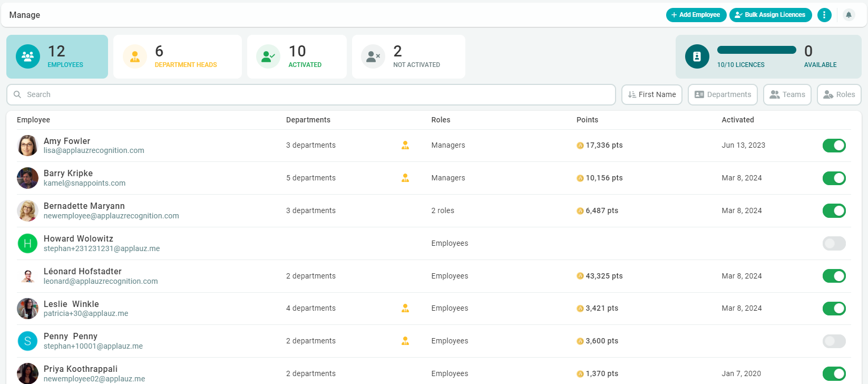The height and width of the screenshot is (384, 868).
Task: Turn on Penny Penny's activation switch
Action: (834, 341)
